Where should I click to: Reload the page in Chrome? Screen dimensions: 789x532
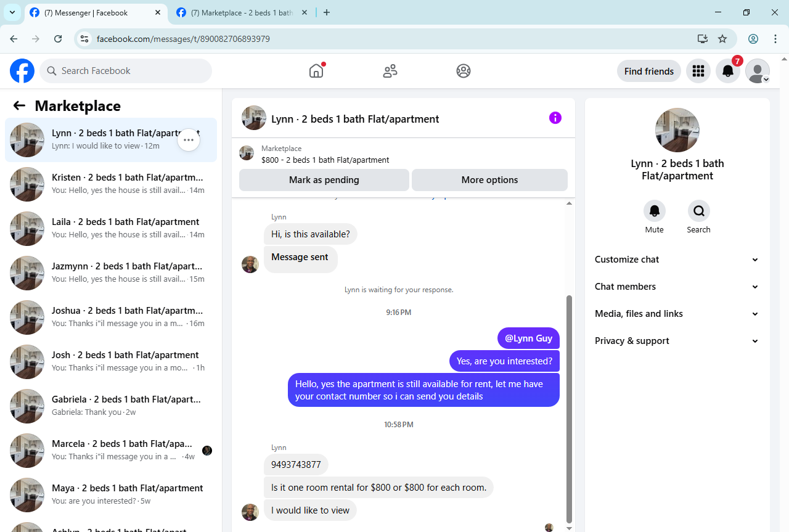(x=58, y=39)
